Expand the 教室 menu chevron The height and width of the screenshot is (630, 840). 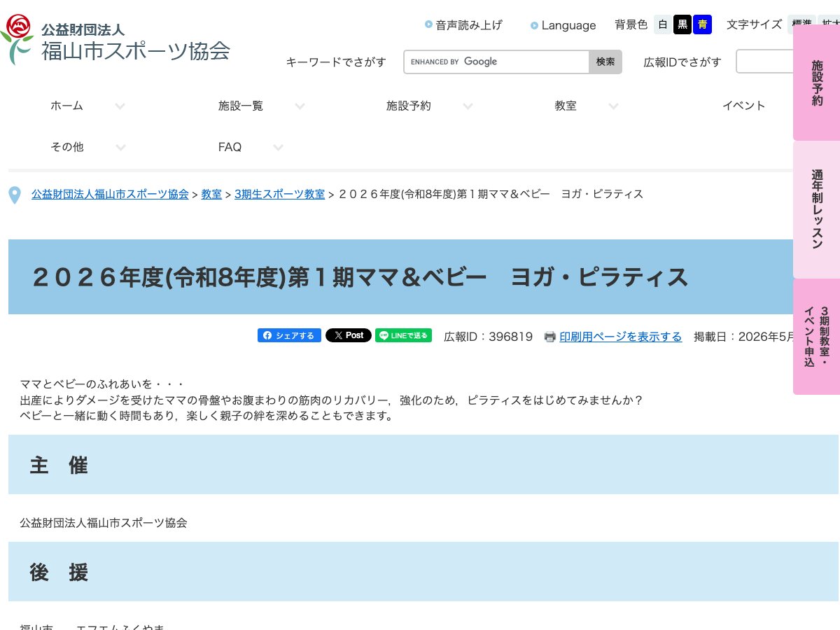point(613,106)
